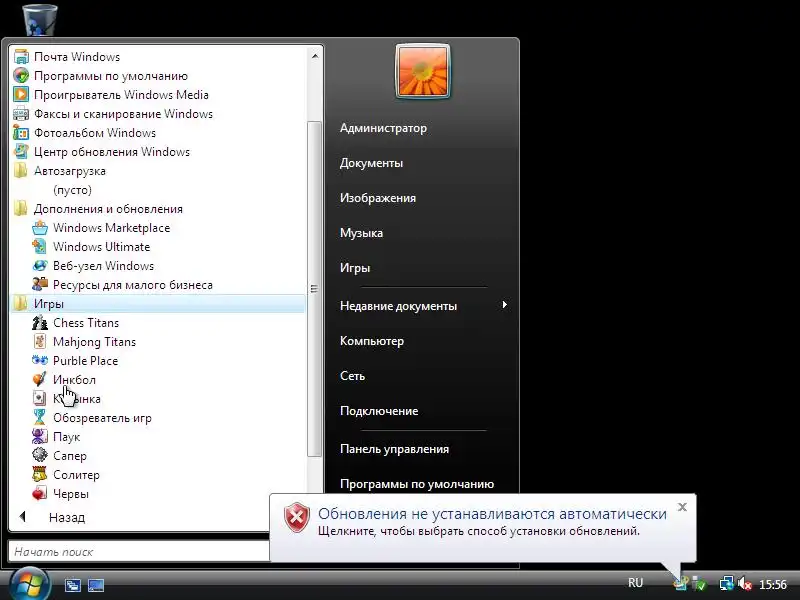Open Музыка from Start menu
Viewport: 800px width, 600px height.
point(361,233)
